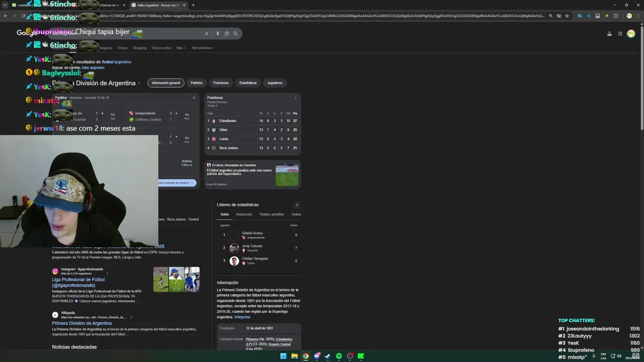Image resolution: width=644 pixels, height=362 pixels.
Task: Open the Chrome profile avatar in toolbar
Action: coord(629,16)
